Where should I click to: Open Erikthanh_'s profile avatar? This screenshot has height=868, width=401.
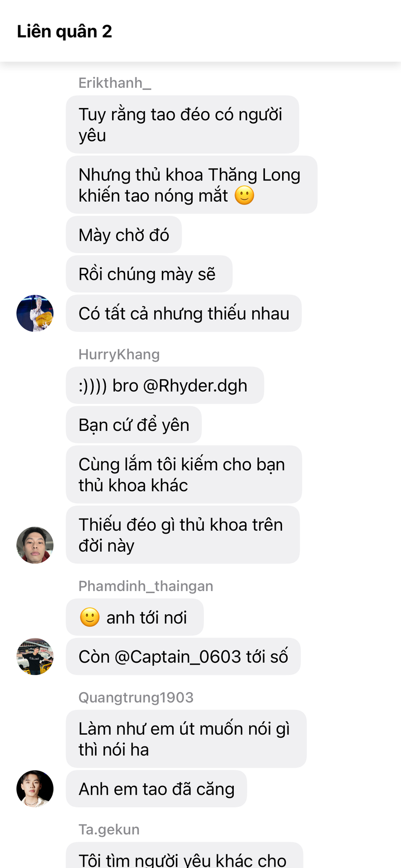tap(35, 313)
